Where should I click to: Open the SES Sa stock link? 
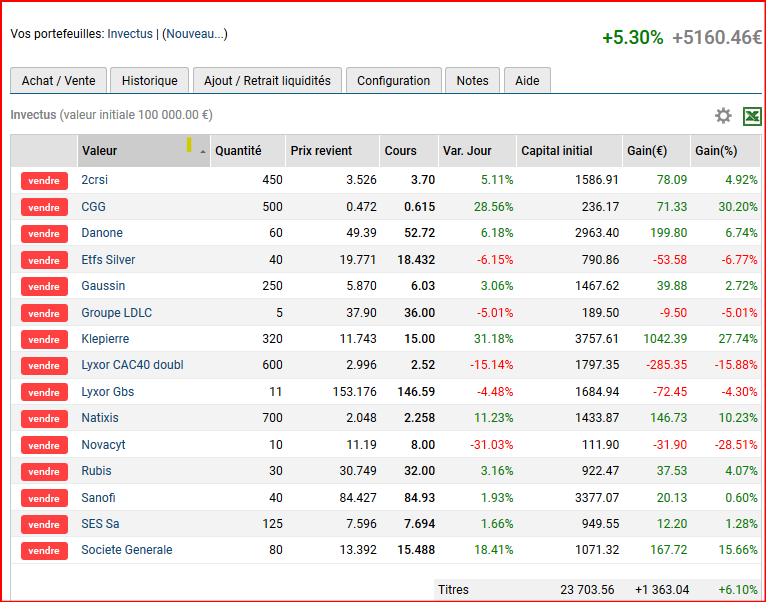(100, 524)
